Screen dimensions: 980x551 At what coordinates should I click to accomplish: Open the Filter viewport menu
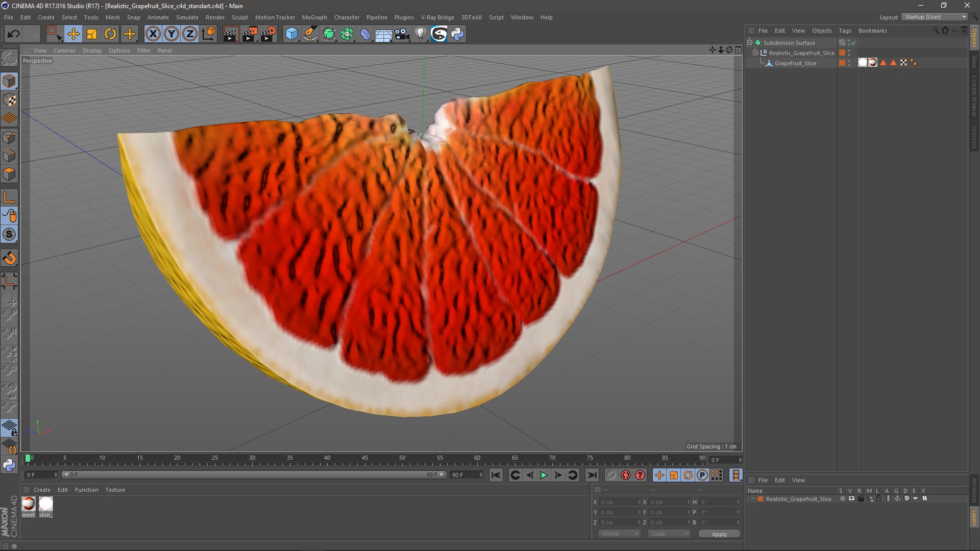[144, 51]
